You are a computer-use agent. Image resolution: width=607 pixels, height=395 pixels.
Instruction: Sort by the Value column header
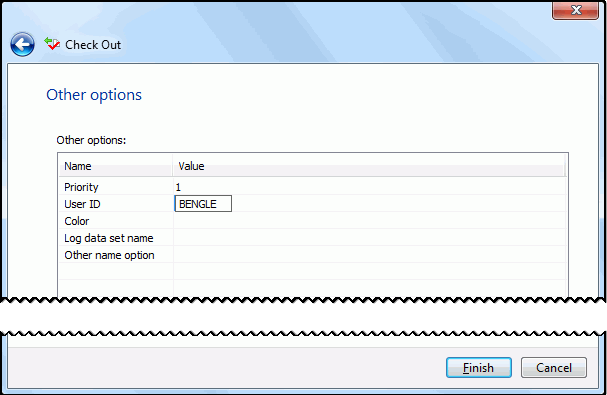coord(369,166)
